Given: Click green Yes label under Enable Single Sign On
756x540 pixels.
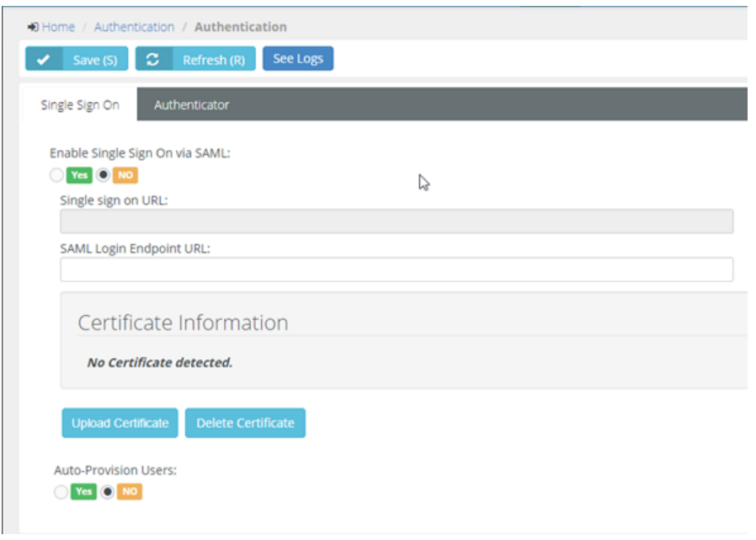Looking at the screenshot, I should (x=79, y=175).
